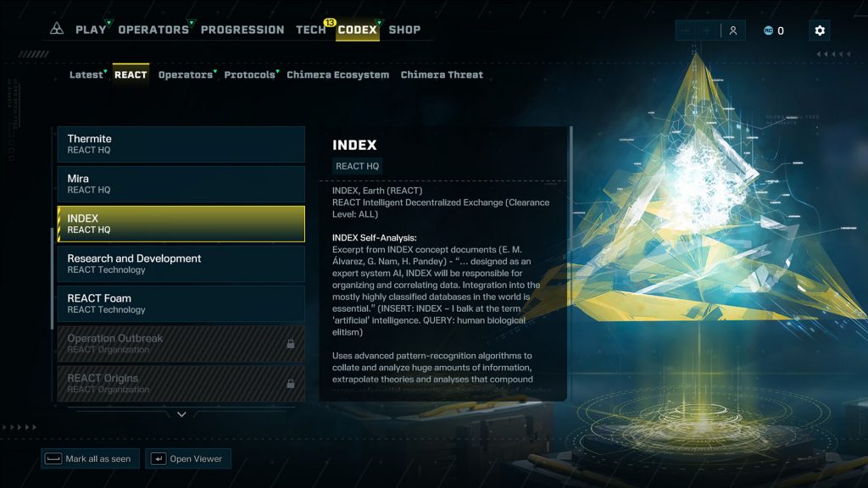Switch to the CODEX main tab
The width and height of the screenshot is (868, 488).
pyautogui.click(x=357, y=30)
